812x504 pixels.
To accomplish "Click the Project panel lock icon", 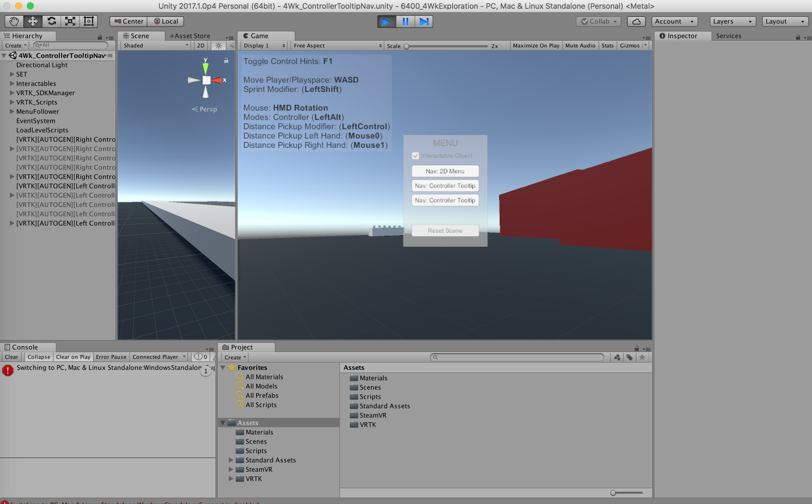I will click(x=637, y=348).
